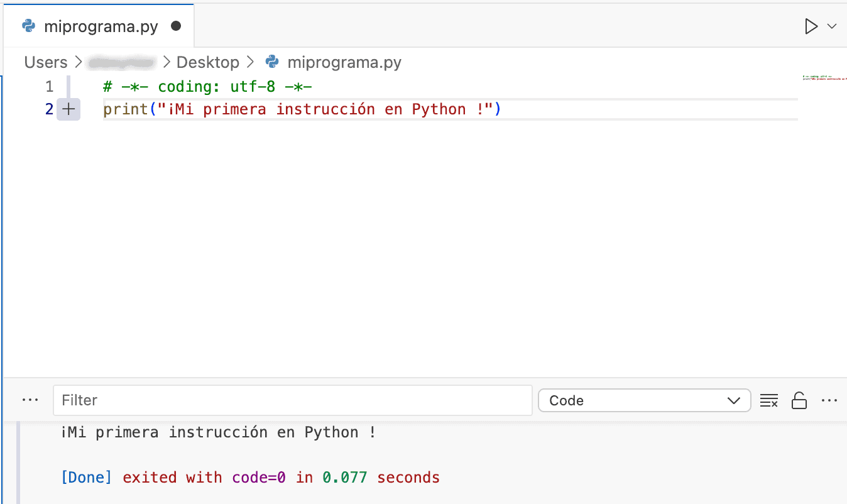The height and width of the screenshot is (504, 847).
Task: Click the Users breadcrumb item
Action: pos(45,62)
